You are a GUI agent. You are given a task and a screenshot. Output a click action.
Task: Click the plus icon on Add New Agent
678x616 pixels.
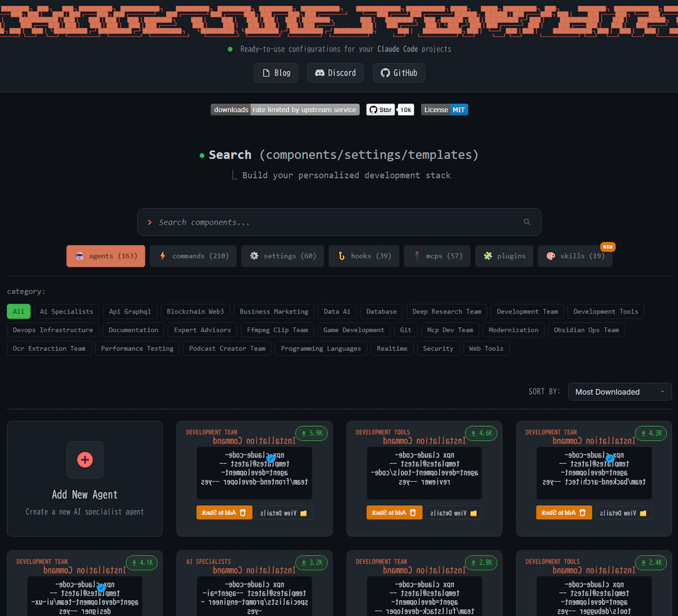pos(85,459)
